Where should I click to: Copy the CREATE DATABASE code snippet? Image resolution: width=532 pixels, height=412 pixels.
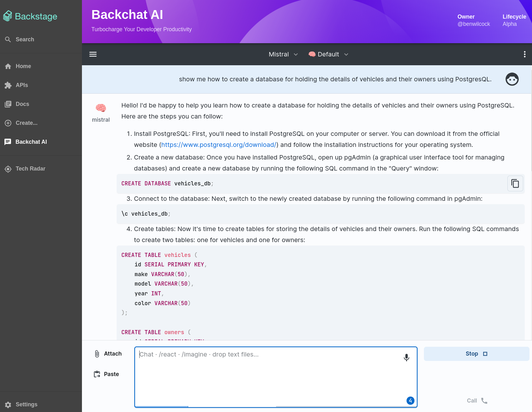click(515, 183)
